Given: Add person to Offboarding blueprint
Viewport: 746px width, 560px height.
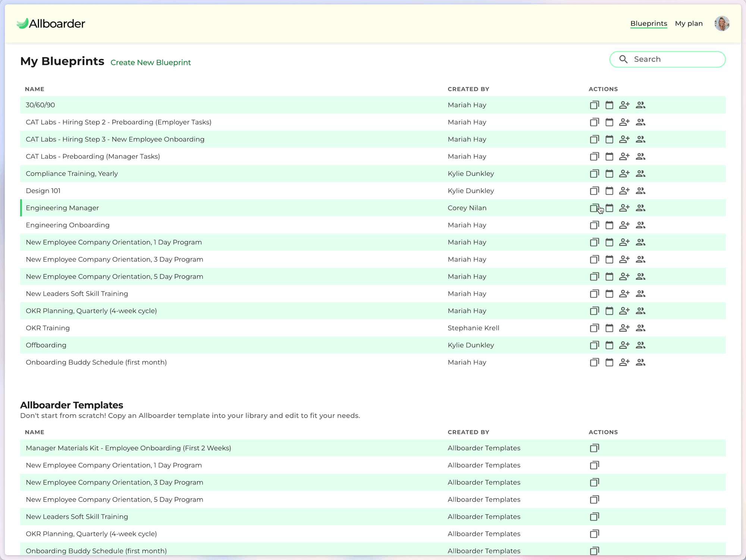Looking at the screenshot, I should (624, 345).
